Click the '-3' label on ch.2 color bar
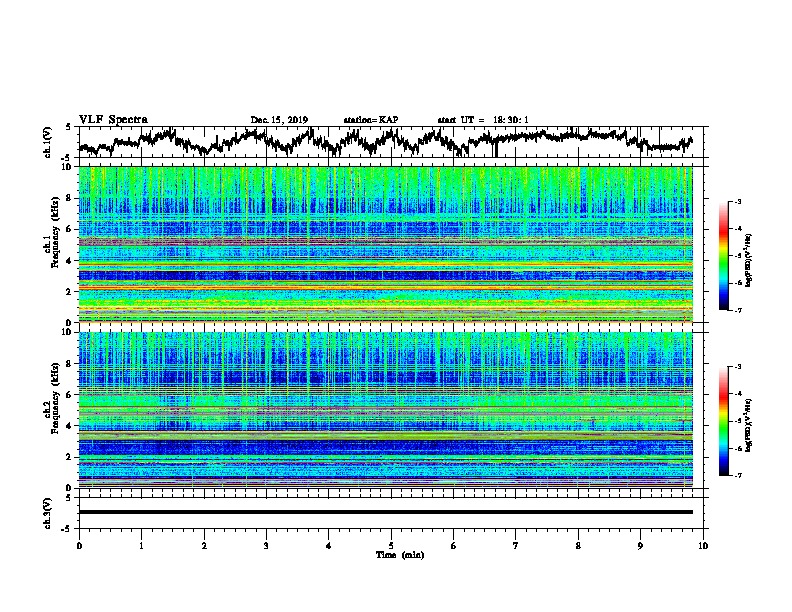Screen dimensions: 792x612 coord(738,367)
